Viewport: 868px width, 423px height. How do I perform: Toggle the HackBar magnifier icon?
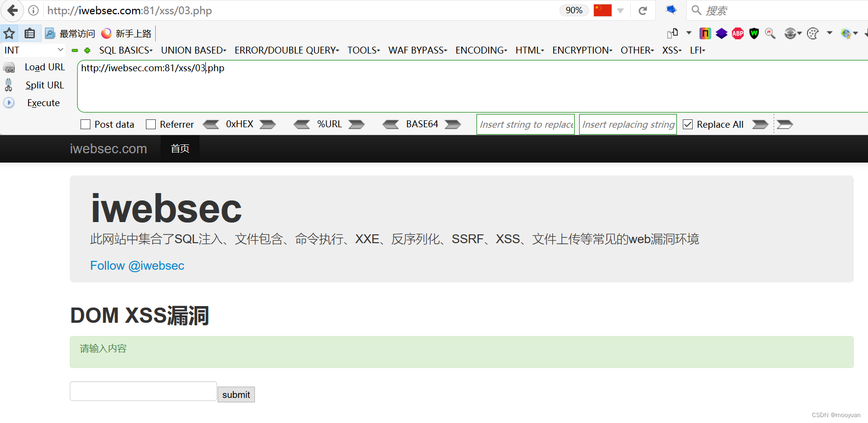coord(770,33)
